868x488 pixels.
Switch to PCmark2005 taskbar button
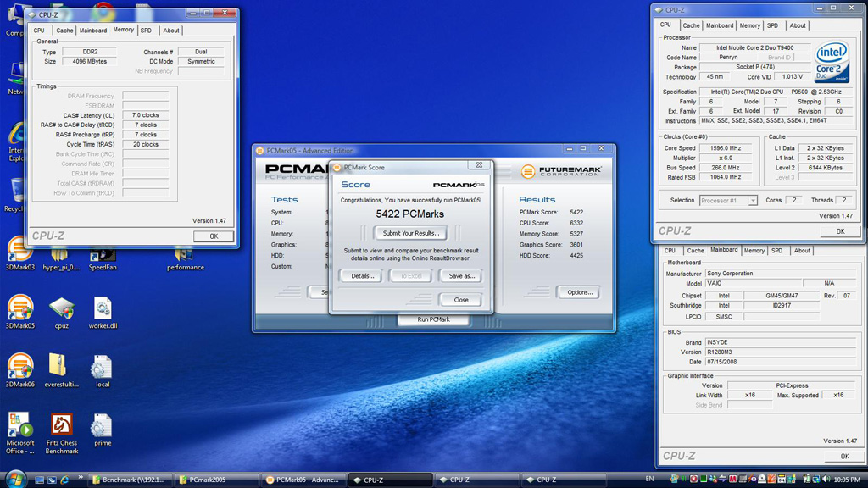[x=218, y=480]
